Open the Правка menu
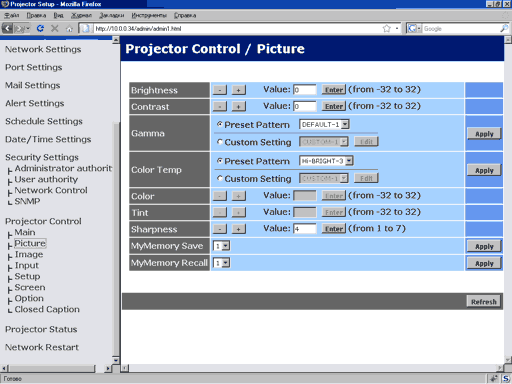512x384 pixels. (x=36, y=15)
